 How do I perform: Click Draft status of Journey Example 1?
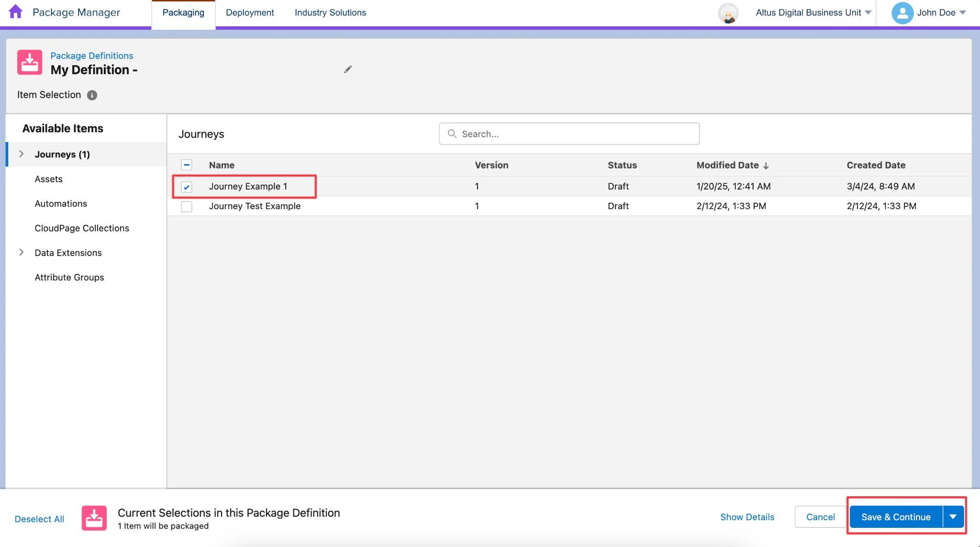coord(618,186)
